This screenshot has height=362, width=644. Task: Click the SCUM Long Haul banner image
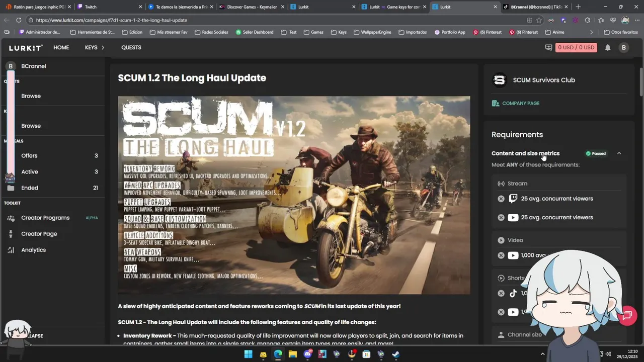click(x=294, y=195)
